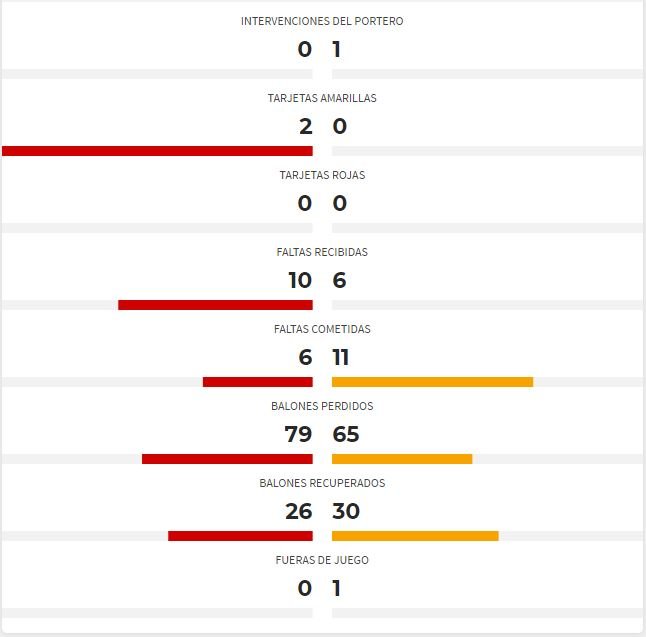The image size is (646, 637).
Task: Click the Balones Recuperados label
Action: point(322,483)
